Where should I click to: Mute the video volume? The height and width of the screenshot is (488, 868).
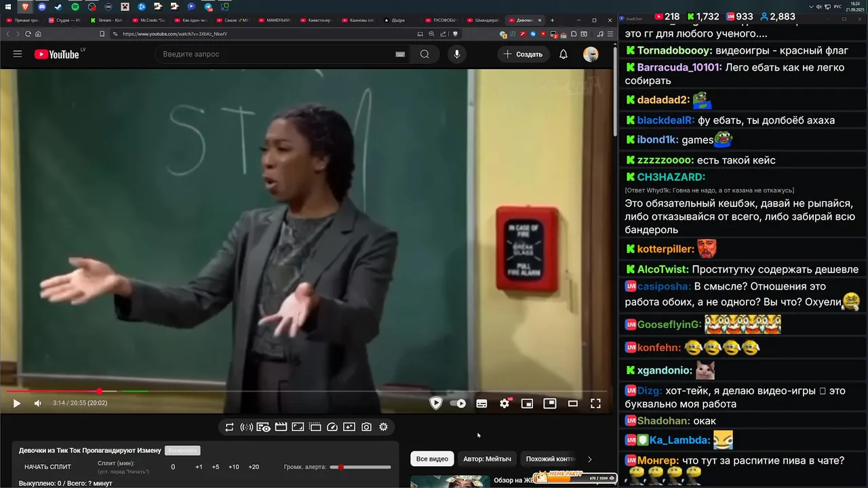point(38,403)
